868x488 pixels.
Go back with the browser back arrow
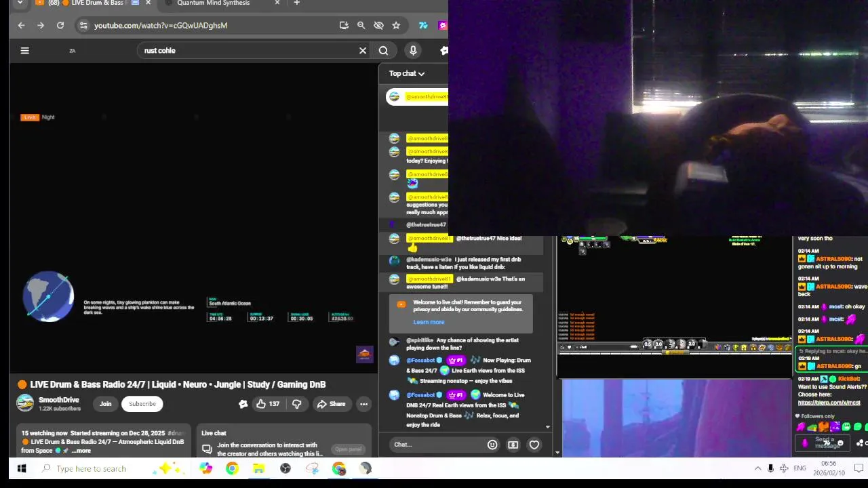pos(21,25)
